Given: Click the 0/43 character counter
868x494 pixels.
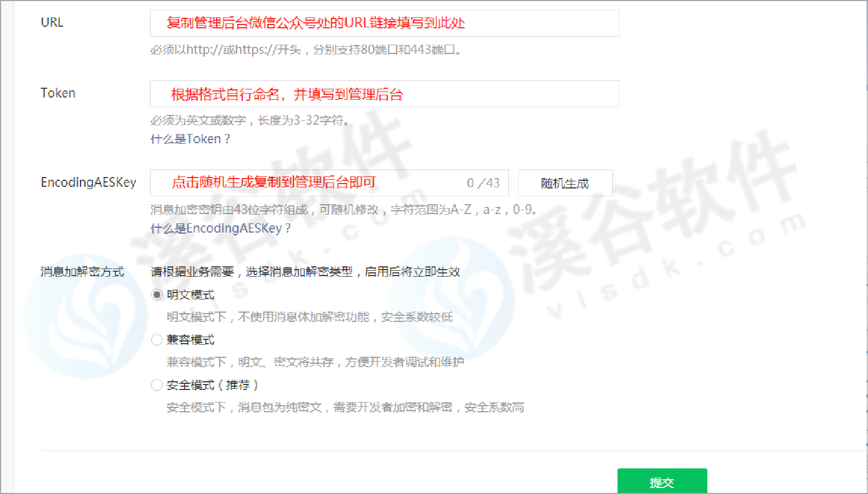Looking at the screenshot, I should 483,183.
